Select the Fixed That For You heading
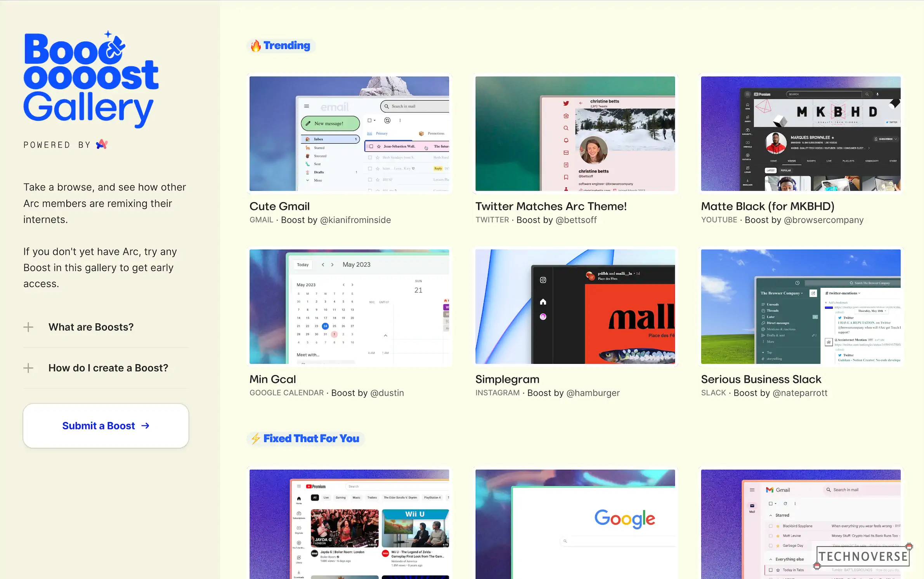 click(x=311, y=438)
